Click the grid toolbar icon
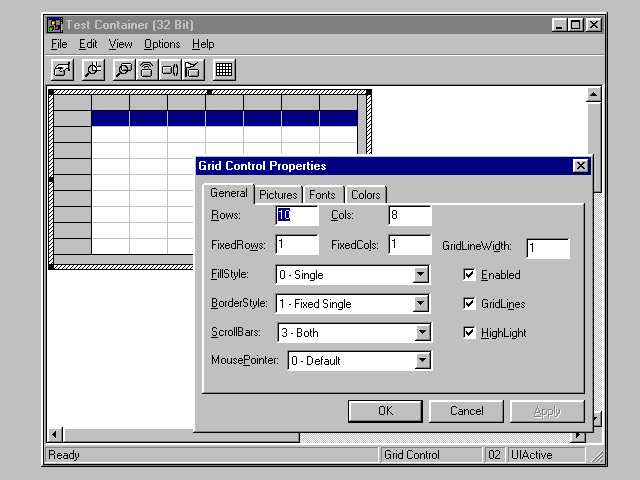 (x=224, y=69)
